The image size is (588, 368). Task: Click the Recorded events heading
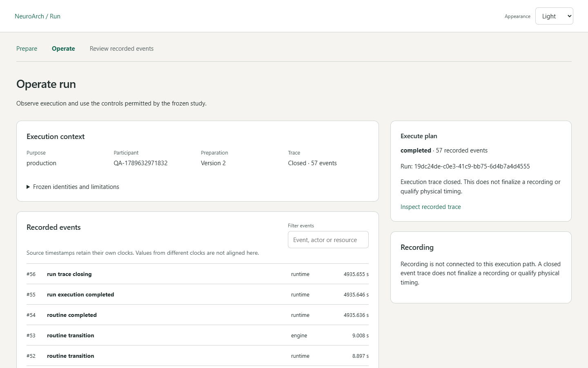53,227
